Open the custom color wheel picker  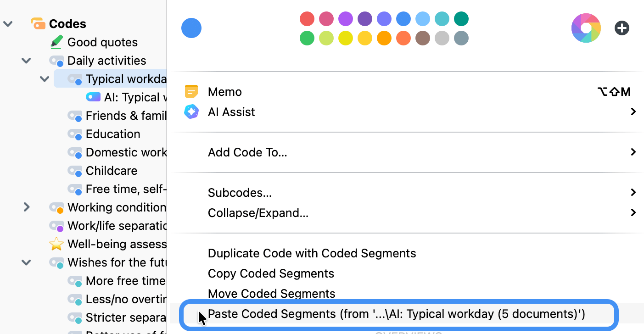coord(586,28)
